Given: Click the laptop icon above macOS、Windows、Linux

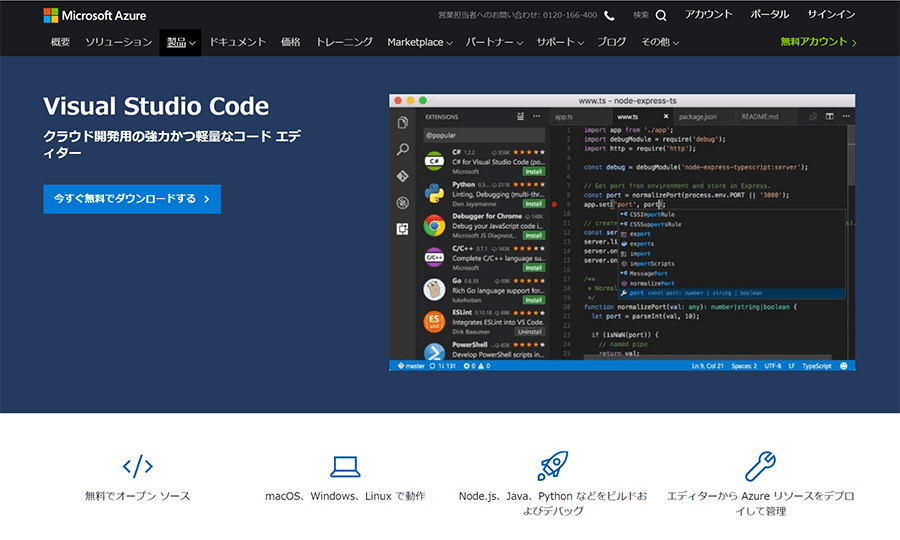Looking at the screenshot, I should click(x=345, y=467).
